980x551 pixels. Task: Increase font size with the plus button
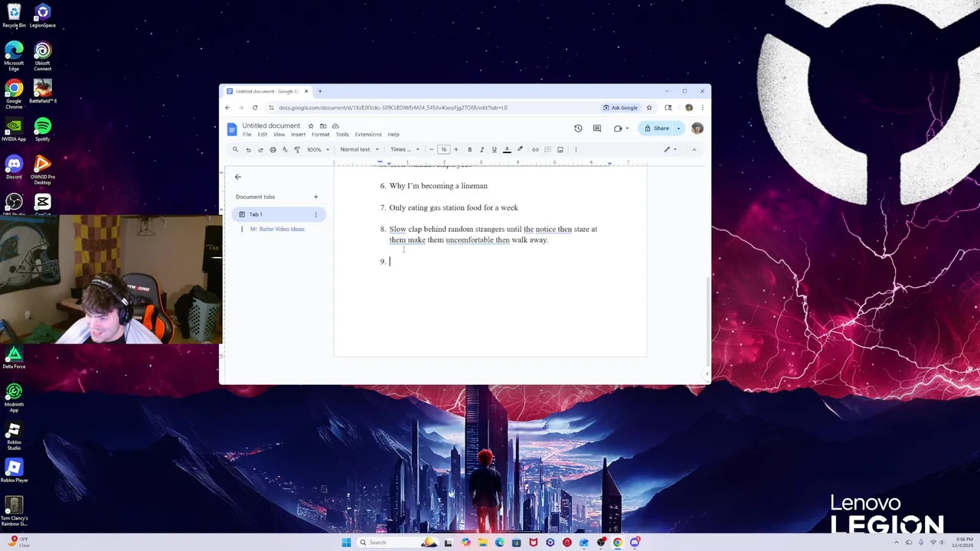click(456, 149)
